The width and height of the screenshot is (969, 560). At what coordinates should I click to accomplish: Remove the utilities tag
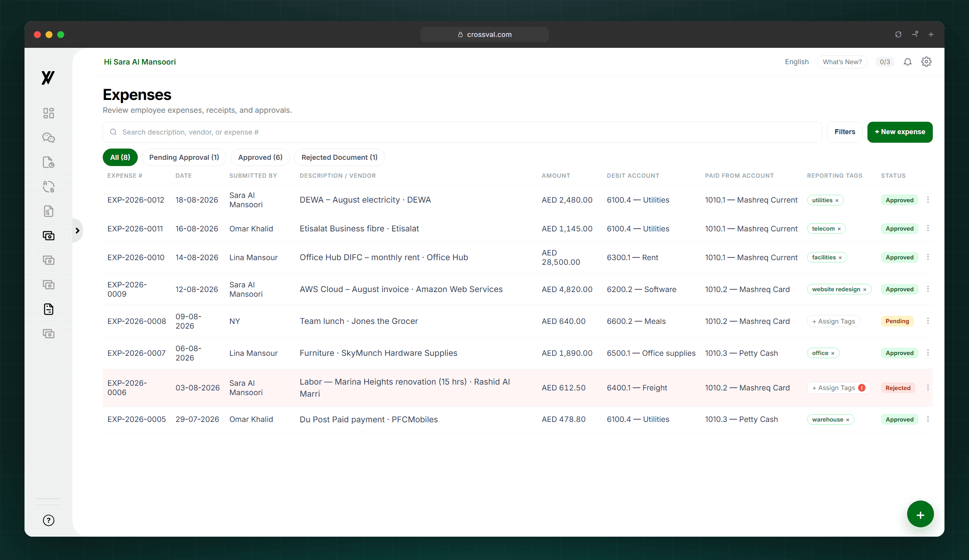tap(837, 201)
